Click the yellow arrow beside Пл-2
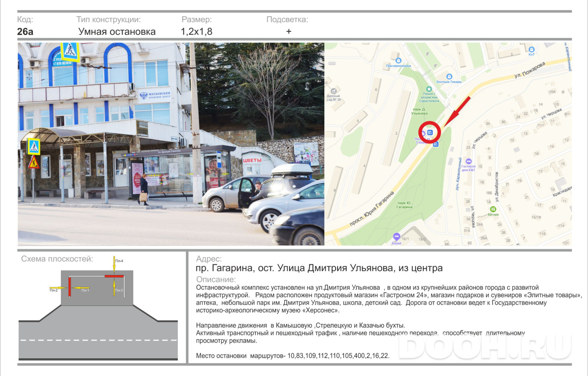The height and width of the screenshot is (376, 588). tap(58, 287)
